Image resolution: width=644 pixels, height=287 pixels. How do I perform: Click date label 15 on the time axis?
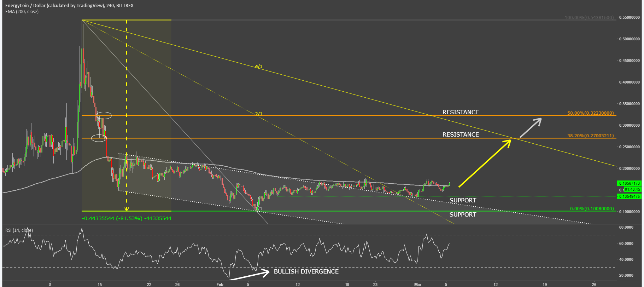click(x=100, y=285)
